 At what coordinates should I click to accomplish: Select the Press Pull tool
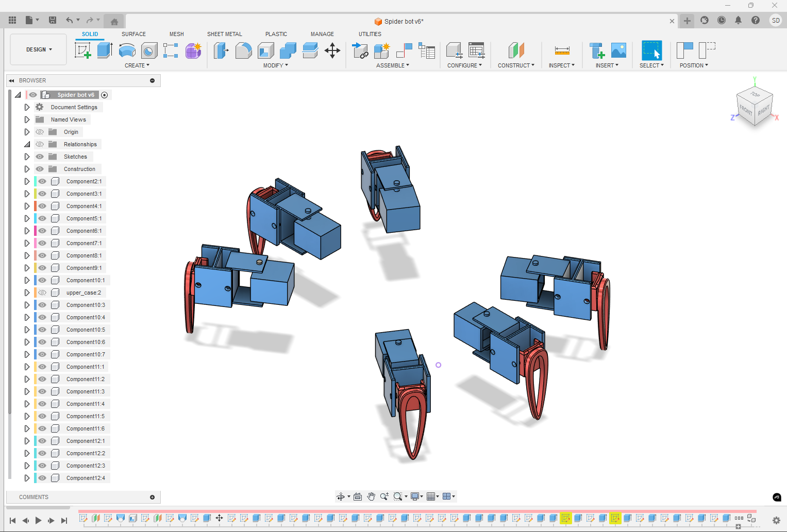(221, 50)
